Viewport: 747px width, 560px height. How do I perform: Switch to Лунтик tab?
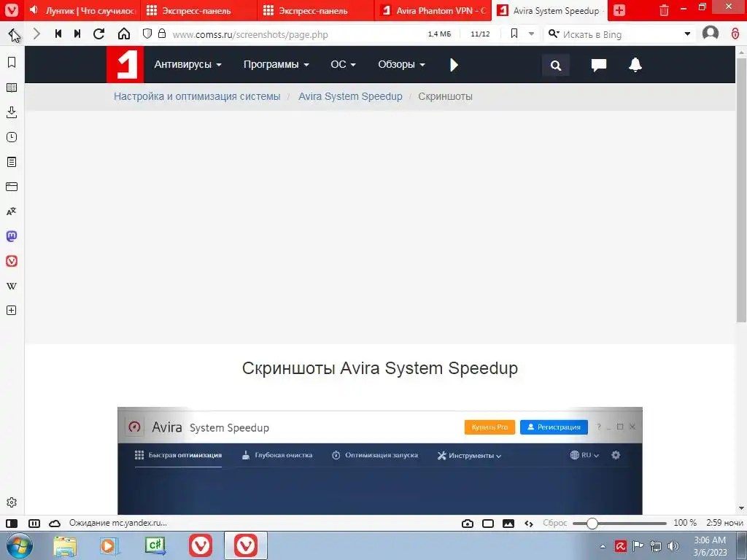click(x=82, y=10)
